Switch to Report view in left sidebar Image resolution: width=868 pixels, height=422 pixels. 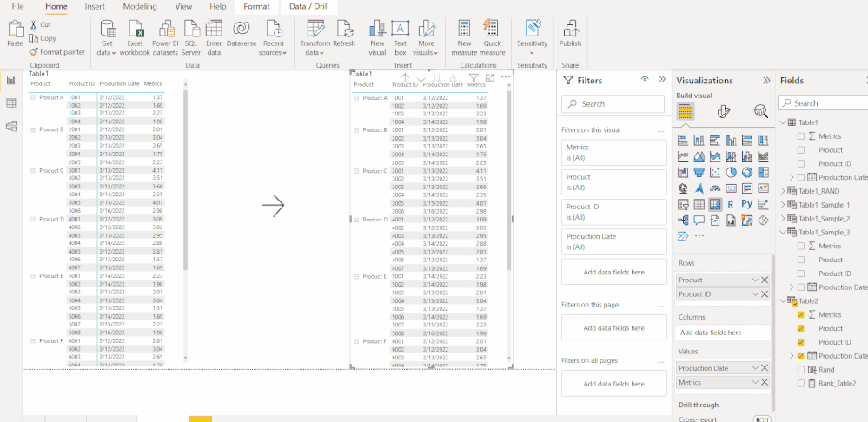point(10,81)
